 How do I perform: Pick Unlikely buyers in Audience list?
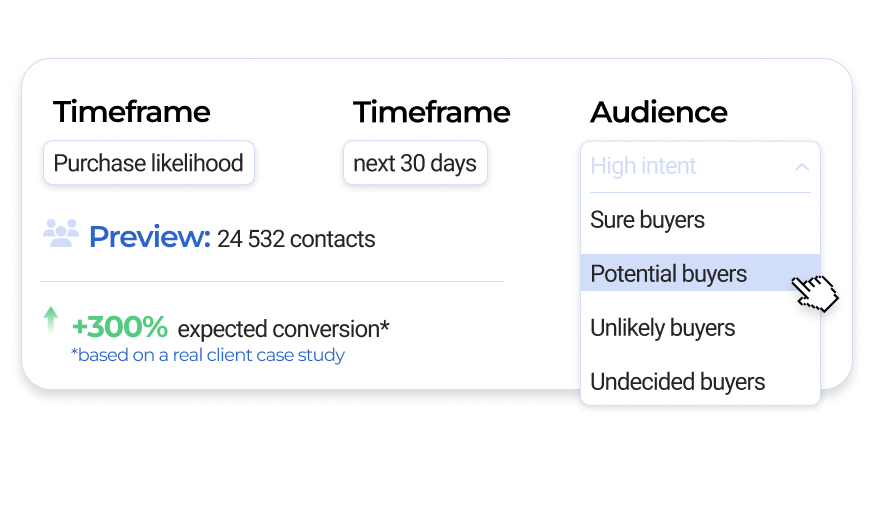pos(663,328)
